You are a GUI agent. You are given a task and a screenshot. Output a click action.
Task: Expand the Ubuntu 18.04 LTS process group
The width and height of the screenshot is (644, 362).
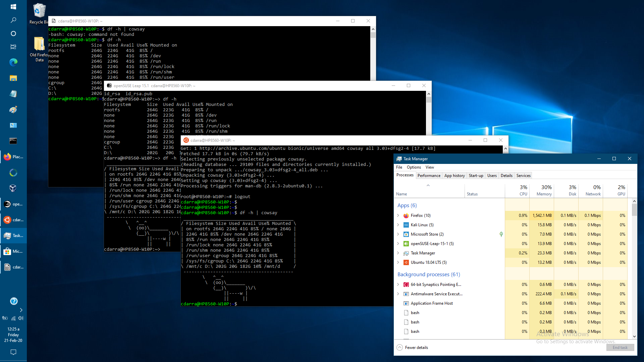(398, 262)
